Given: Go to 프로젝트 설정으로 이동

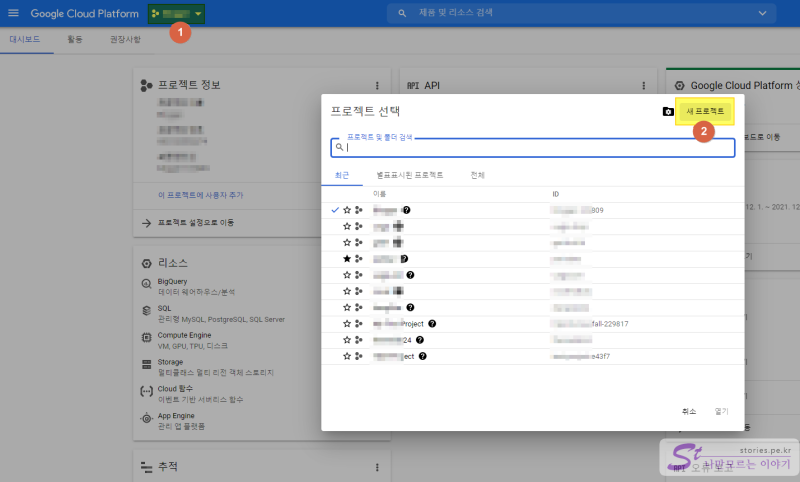Looking at the screenshot, I should point(196,222).
